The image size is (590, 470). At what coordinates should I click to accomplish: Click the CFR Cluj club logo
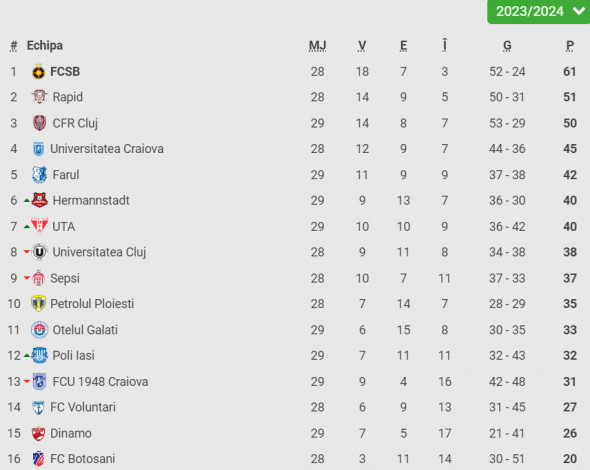coord(40,123)
